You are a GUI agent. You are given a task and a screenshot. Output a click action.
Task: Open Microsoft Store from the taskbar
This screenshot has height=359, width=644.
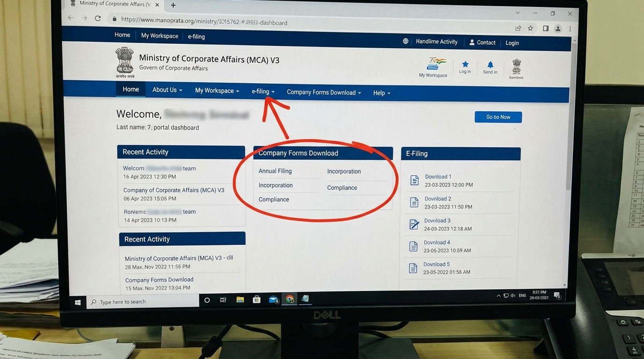pyautogui.click(x=256, y=300)
